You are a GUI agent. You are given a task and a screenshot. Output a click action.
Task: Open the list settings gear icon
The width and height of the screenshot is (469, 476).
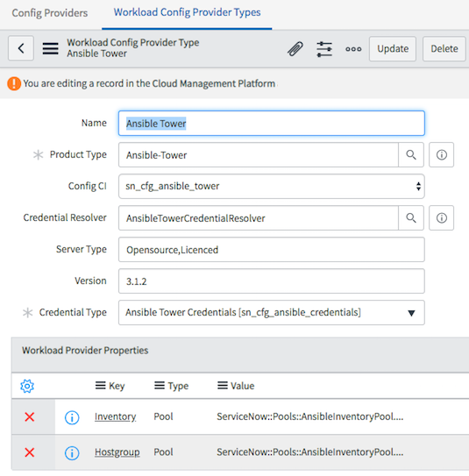point(27,386)
